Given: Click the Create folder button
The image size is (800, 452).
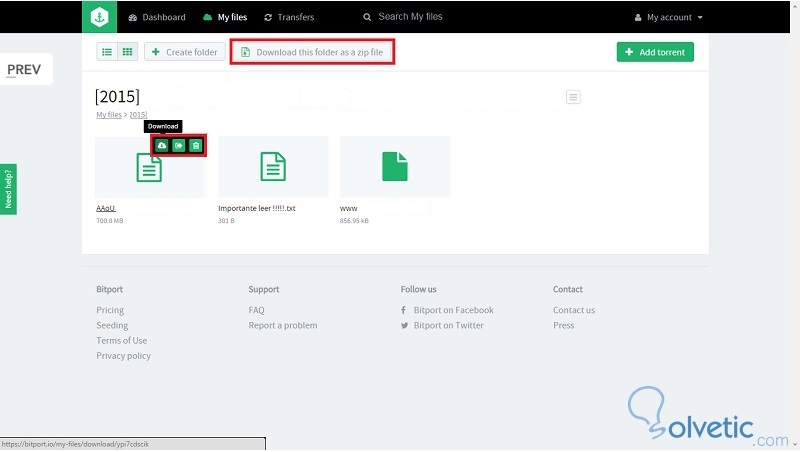Looking at the screenshot, I should click(x=185, y=52).
